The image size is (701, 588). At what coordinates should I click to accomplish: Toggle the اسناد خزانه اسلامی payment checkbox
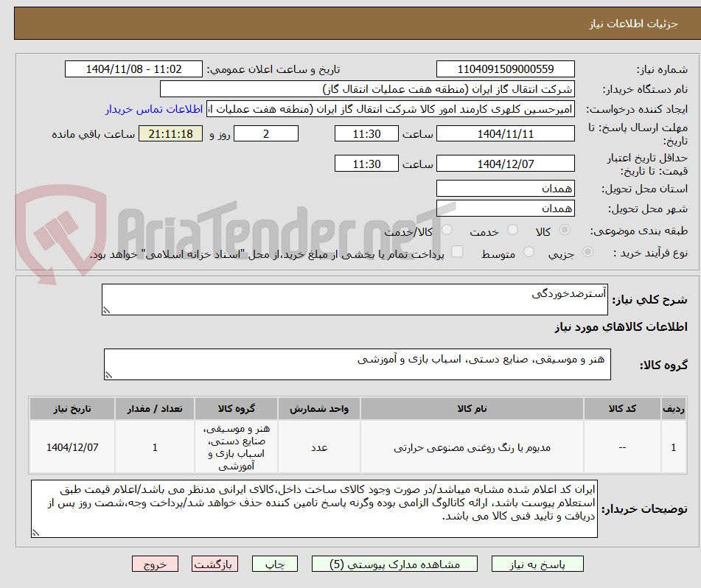point(457,251)
